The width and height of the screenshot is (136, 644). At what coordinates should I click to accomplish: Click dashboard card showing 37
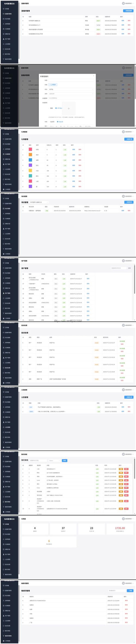click(x=63, y=529)
